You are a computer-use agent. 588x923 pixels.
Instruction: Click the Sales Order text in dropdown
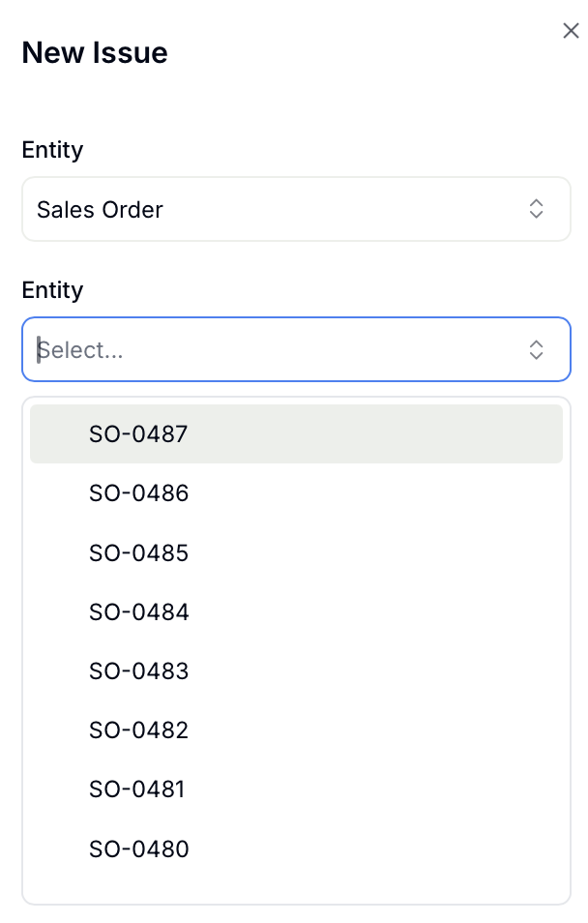pyautogui.click(x=100, y=210)
